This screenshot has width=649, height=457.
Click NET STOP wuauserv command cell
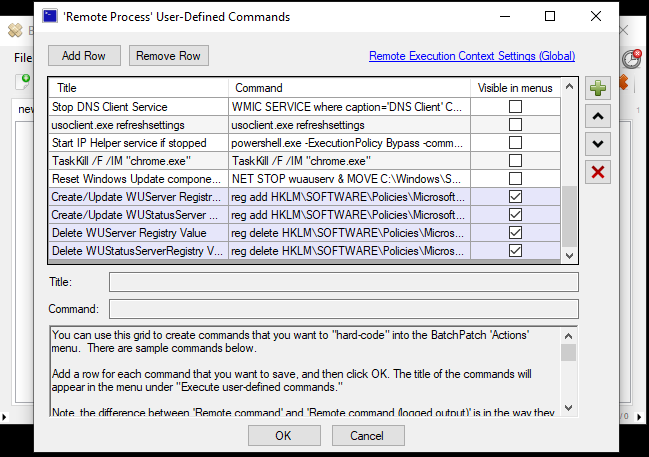click(x=349, y=179)
